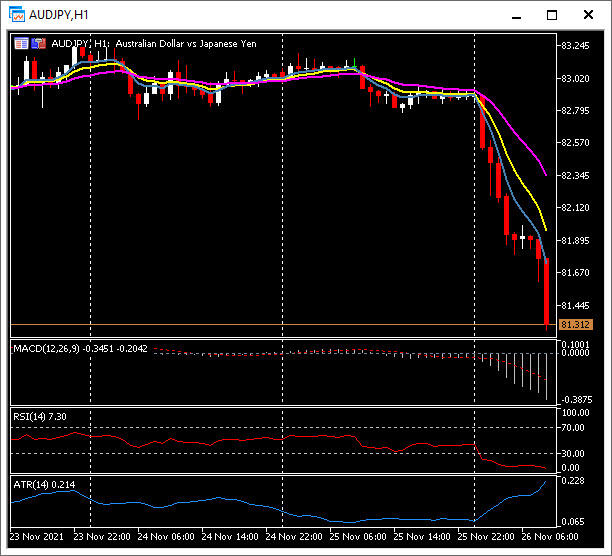Click the AUDJPY chart window icon
Image resolution: width=612 pixels, height=556 pixels.
pos(17,15)
